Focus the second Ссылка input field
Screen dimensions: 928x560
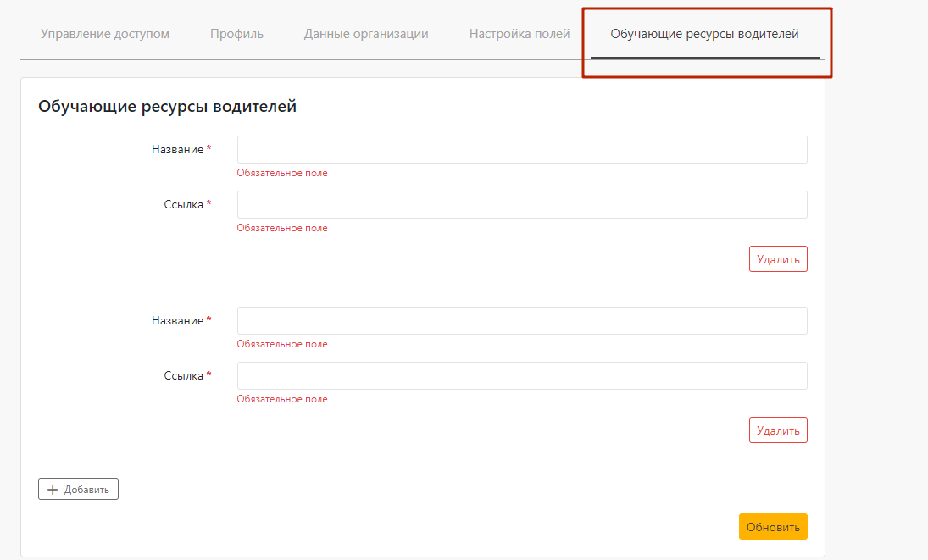tap(522, 375)
